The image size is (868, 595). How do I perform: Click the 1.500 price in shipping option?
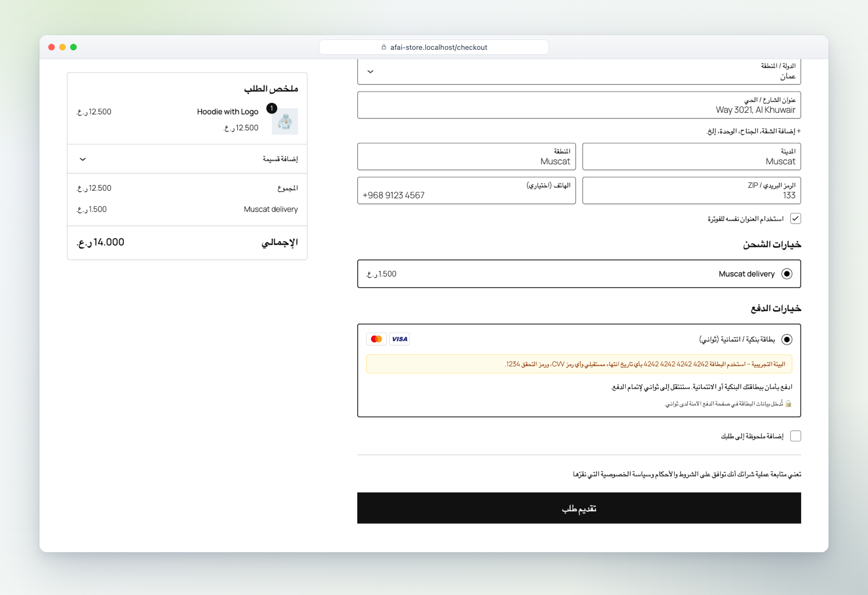click(x=381, y=274)
